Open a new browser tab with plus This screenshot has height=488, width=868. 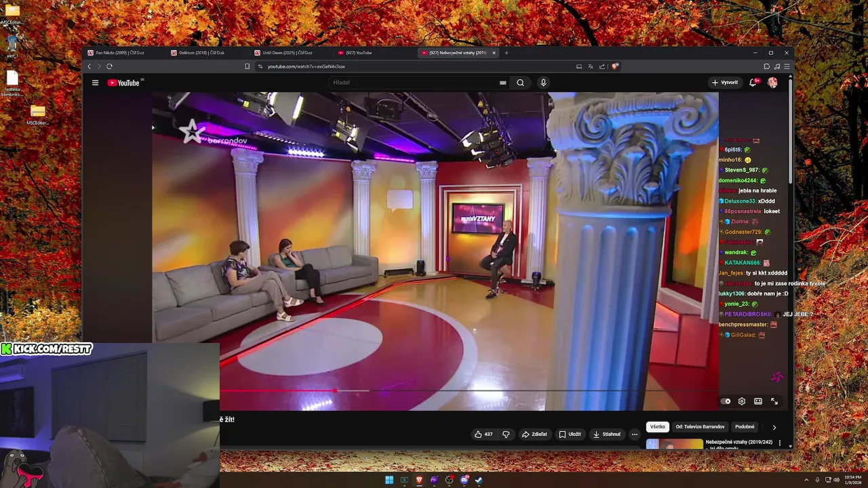(506, 53)
